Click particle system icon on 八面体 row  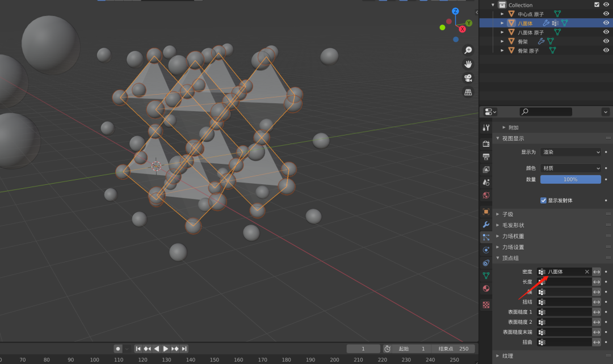tap(555, 23)
